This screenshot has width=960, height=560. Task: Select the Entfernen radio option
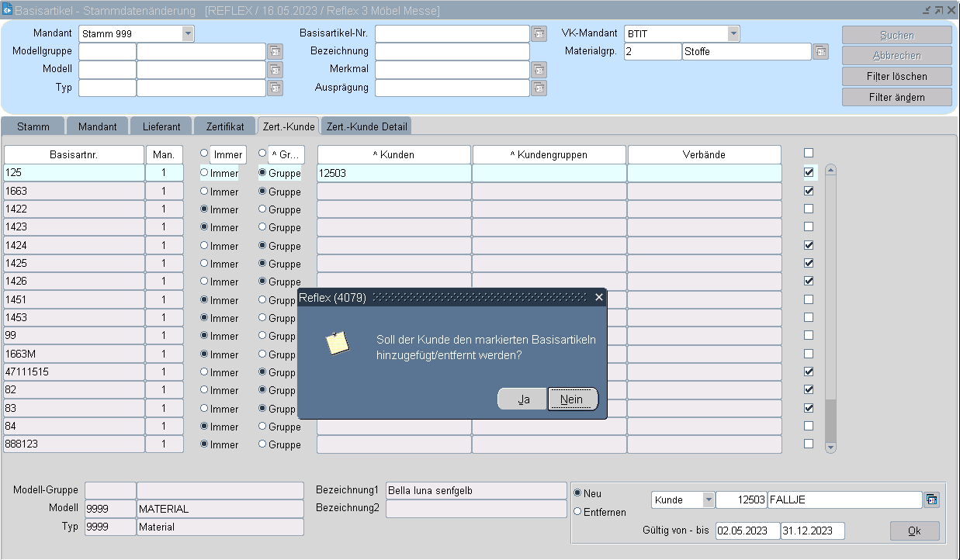(577, 512)
